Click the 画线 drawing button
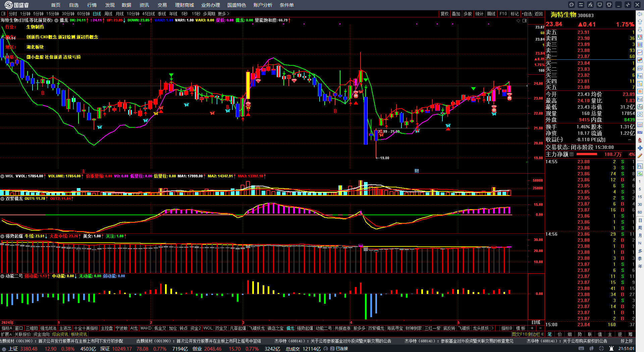Screen dimensions: 644x352 tap(491, 14)
